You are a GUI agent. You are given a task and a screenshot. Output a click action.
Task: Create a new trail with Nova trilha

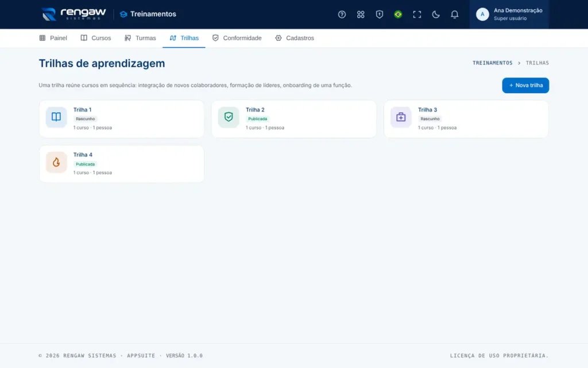pyautogui.click(x=525, y=85)
